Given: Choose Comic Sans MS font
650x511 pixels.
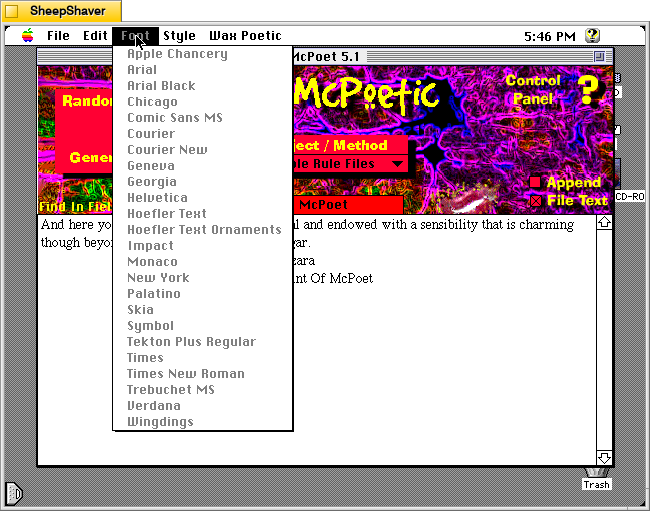Looking at the screenshot, I should pos(203,118).
